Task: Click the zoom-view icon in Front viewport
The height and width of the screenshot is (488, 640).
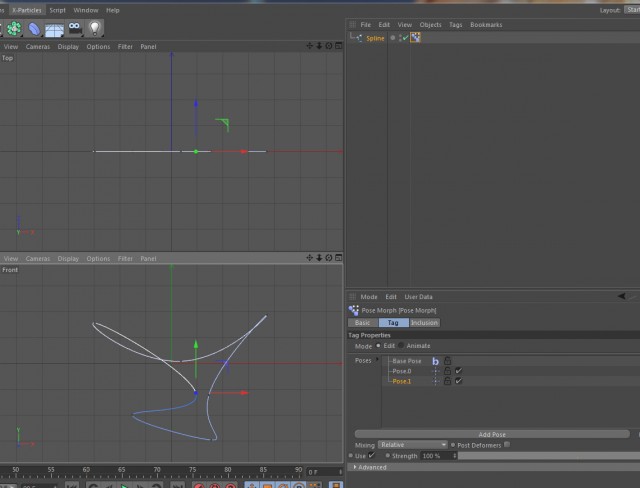Action: click(x=319, y=257)
